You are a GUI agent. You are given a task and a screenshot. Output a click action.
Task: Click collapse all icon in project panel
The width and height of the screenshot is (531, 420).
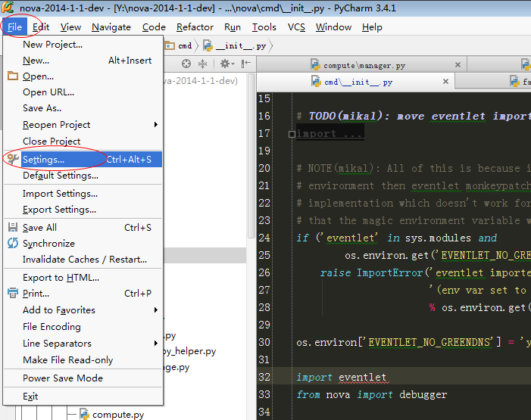tap(202, 64)
